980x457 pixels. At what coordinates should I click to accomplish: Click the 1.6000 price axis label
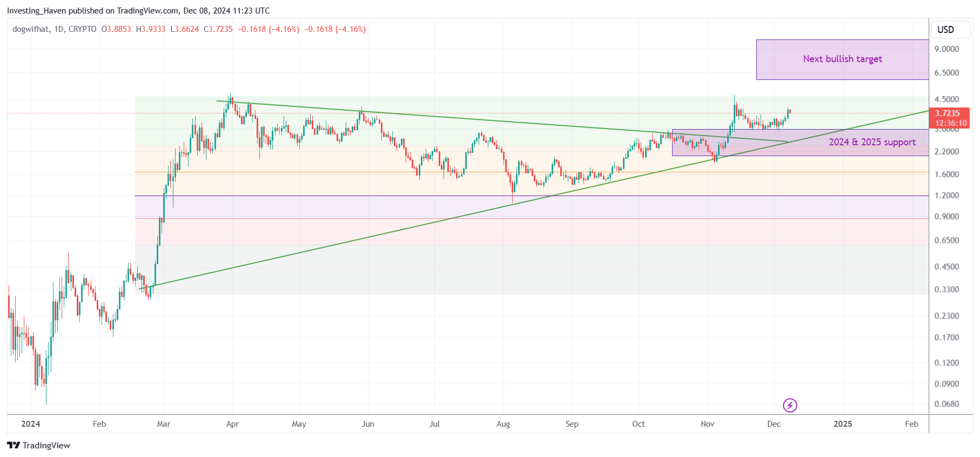tap(947, 174)
